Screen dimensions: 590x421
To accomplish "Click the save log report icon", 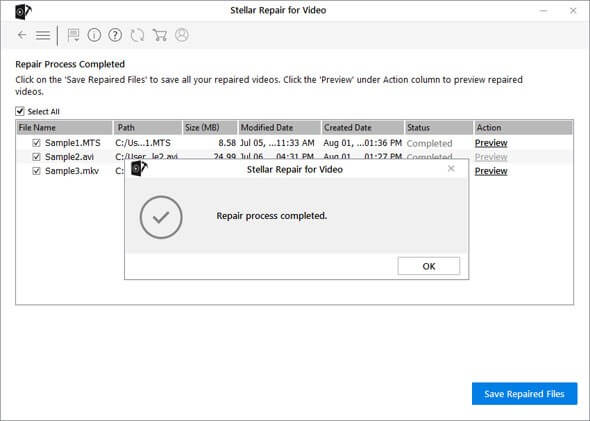I will [x=73, y=35].
